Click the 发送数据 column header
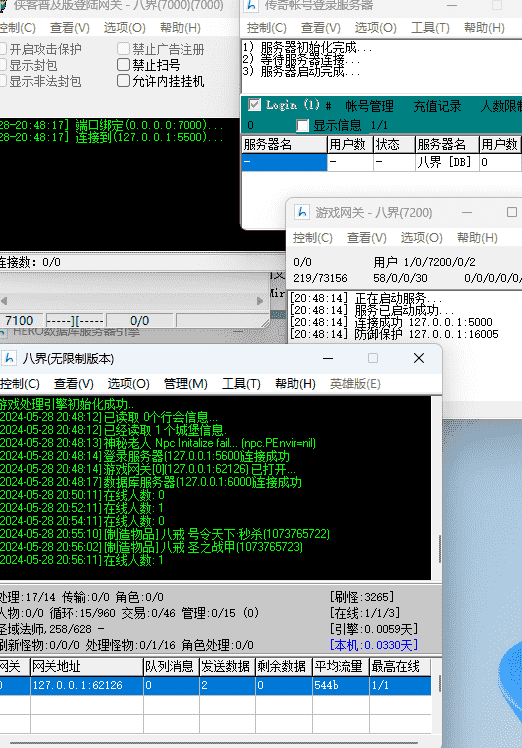Image resolution: width=522 pixels, height=748 pixels. [x=227, y=666]
